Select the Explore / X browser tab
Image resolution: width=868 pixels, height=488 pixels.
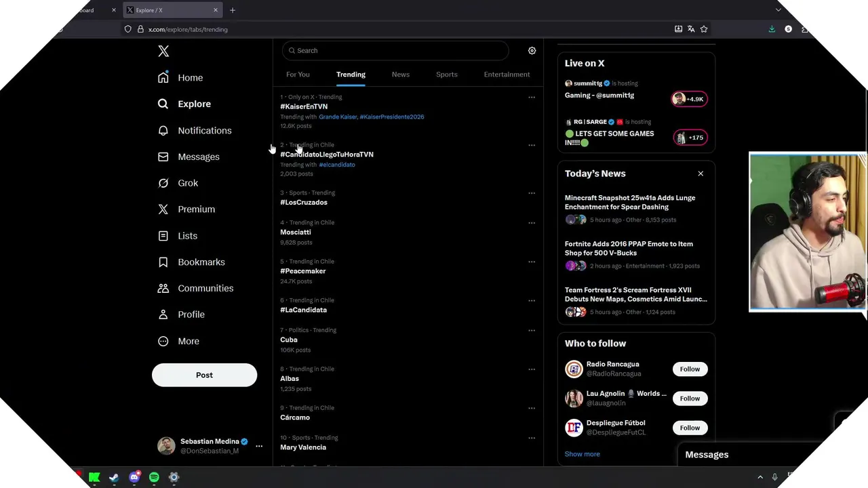pyautogui.click(x=172, y=10)
